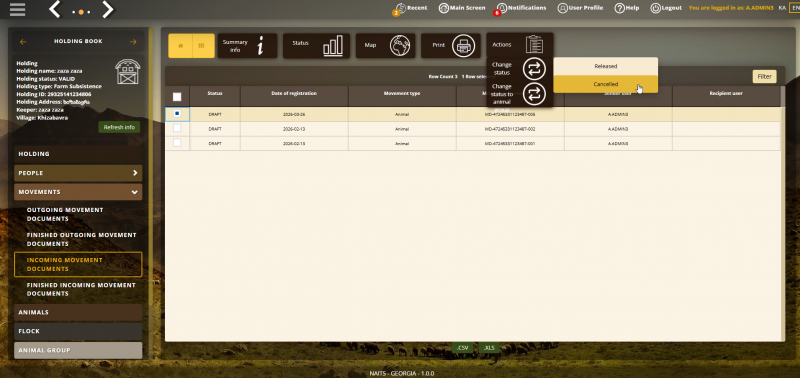Expand the People section

point(78,173)
